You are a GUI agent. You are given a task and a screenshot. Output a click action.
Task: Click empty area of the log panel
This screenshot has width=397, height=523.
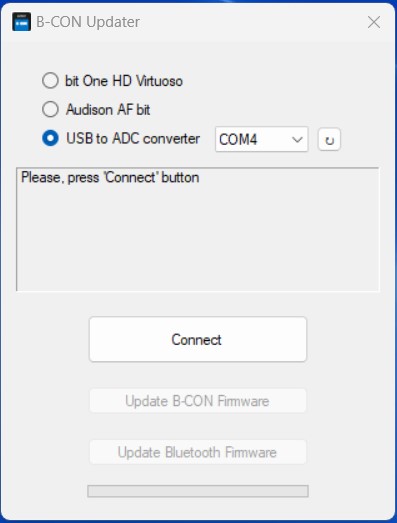[198, 240]
